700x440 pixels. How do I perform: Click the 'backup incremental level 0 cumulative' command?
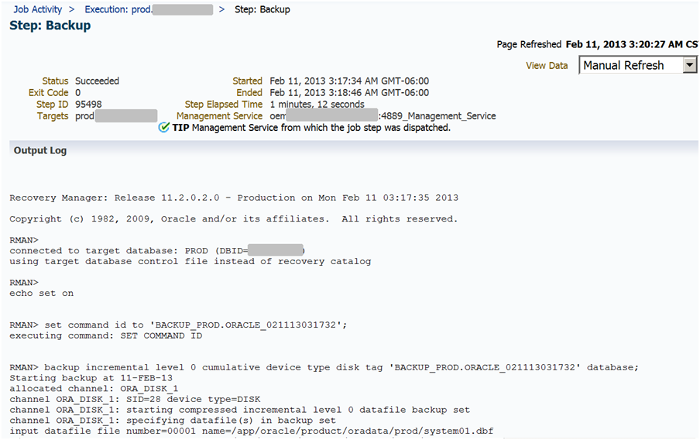click(x=324, y=367)
